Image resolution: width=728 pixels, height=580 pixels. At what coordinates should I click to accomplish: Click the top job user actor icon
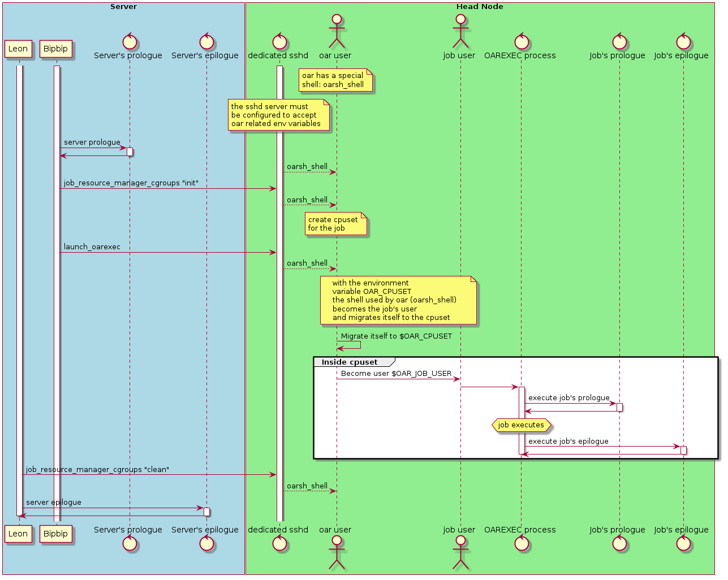tap(460, 31)
